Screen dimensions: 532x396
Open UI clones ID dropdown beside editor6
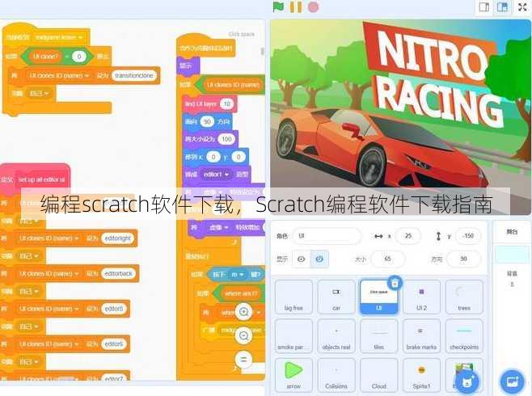[x=49, y=344]
